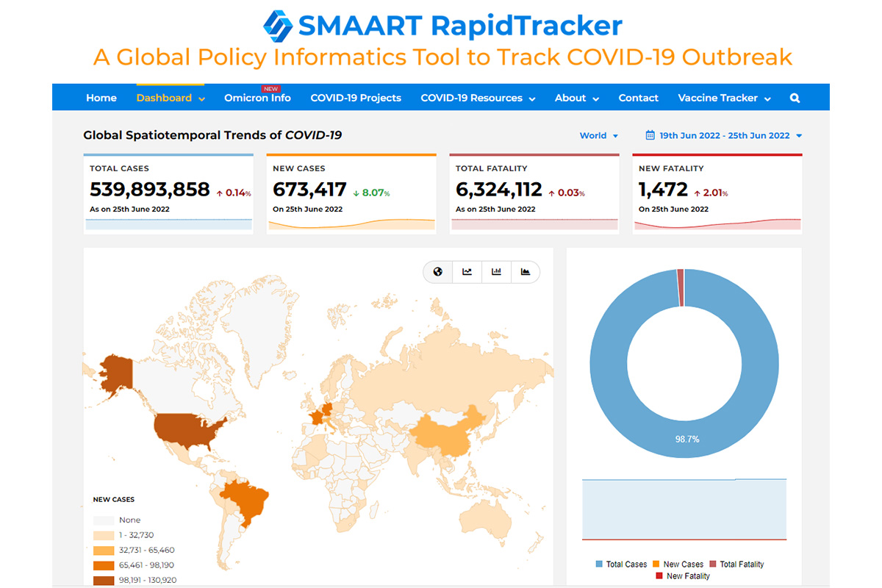
Task: Click the None legend color swatch
Action: tap(103, 520)
